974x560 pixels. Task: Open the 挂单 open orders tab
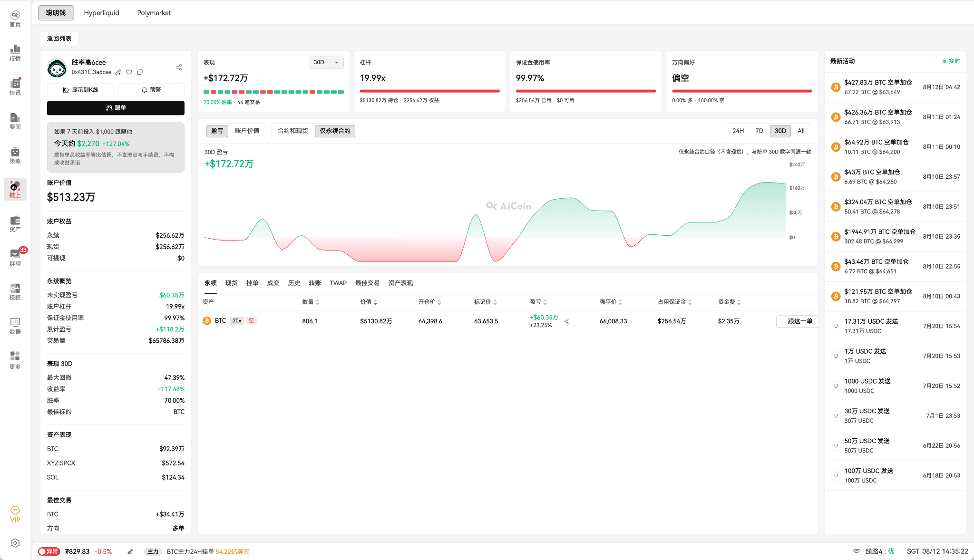click(x=252, y=283)
